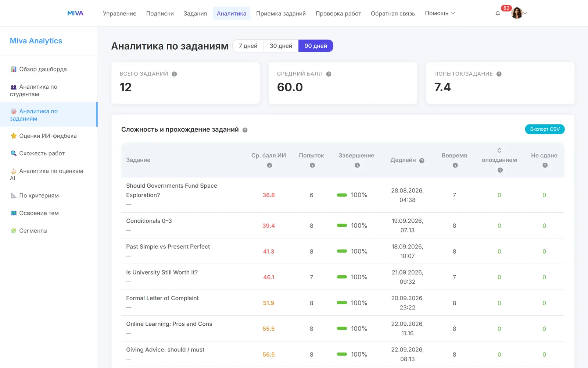Click the help icon next to Средний балл
Viewport: 588px width, 368px height.
(x=329, y=74)
